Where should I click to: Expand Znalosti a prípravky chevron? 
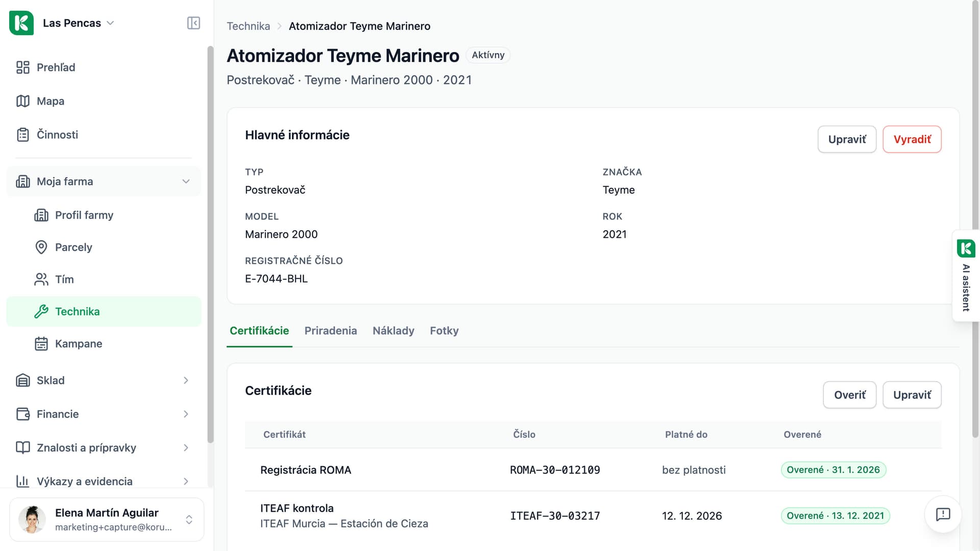(x=186, y=448)
